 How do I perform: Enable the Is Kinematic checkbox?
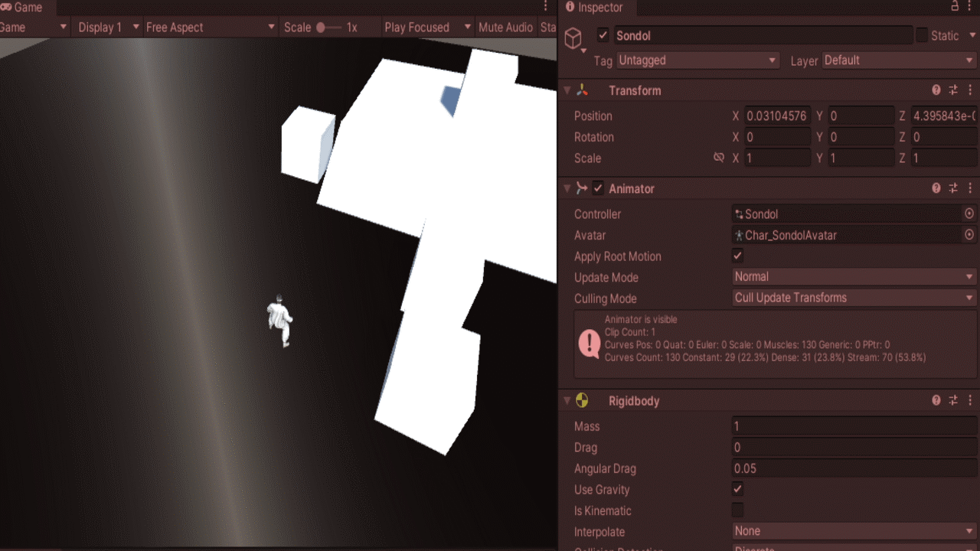(x=737, y=510)
